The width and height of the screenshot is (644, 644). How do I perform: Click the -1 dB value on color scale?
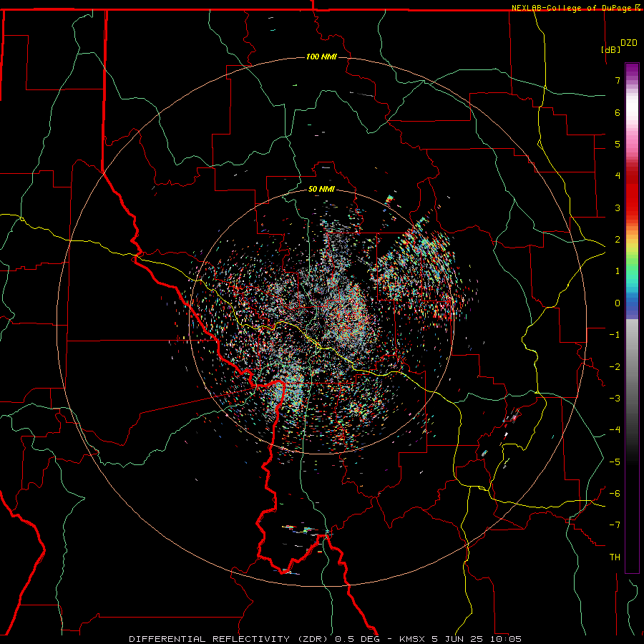pos(615,335)
